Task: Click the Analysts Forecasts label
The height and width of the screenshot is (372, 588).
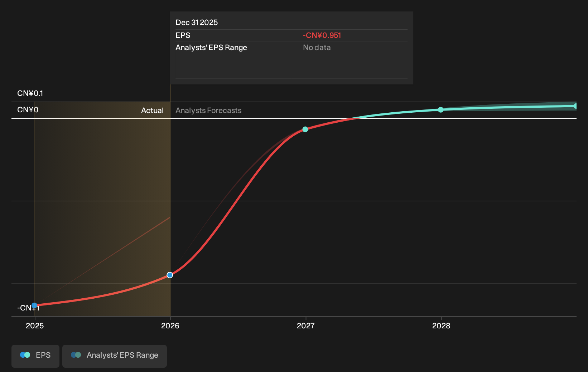Action: [x=208, y=111]
